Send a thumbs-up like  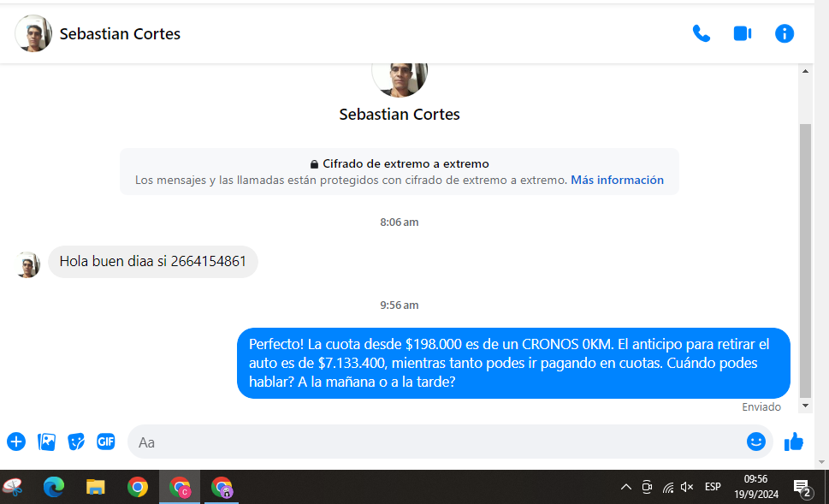(794, 442)
